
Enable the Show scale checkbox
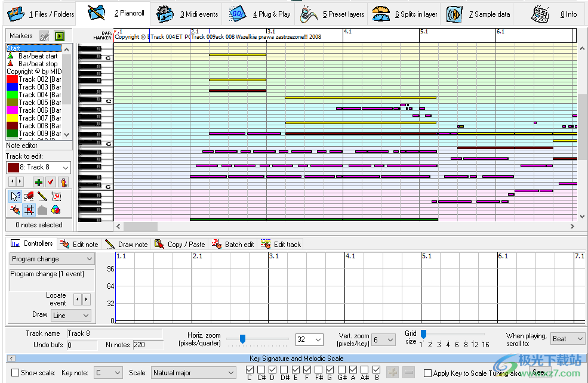pyautogui.click(x=16, y=373)
